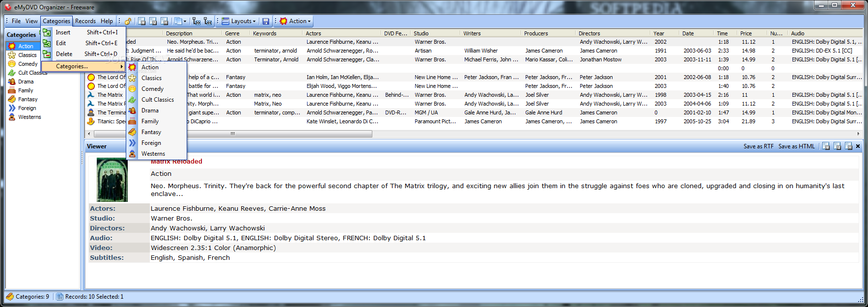Click the horizontal scrollbar of the records grid
868x307 pixels.
tap(232, 134)
